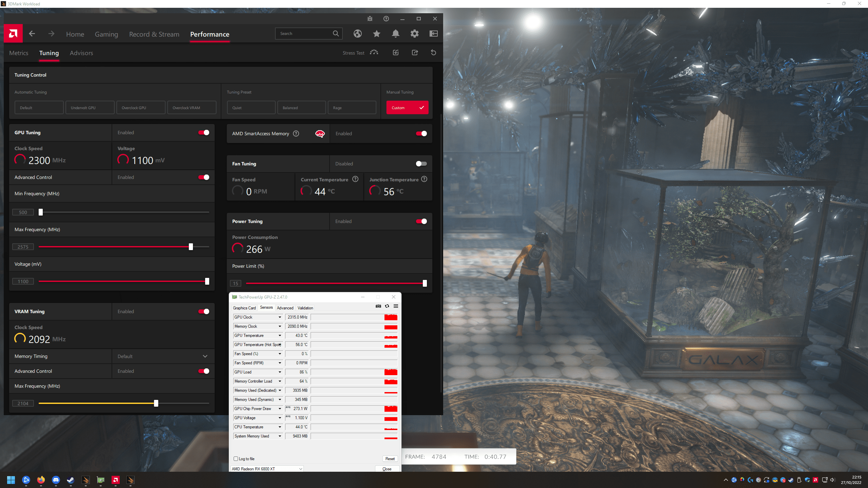
Task: Switch to the Gaming tab
Action: tap(106, 34)
